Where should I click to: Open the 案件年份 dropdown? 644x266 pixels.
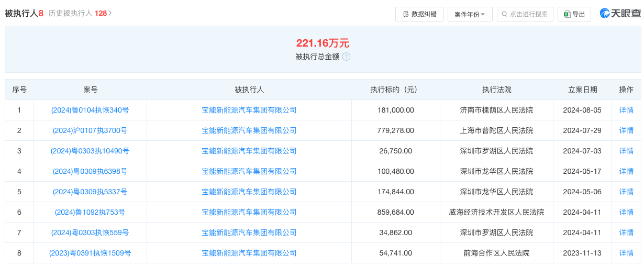[x=470, y=14]
